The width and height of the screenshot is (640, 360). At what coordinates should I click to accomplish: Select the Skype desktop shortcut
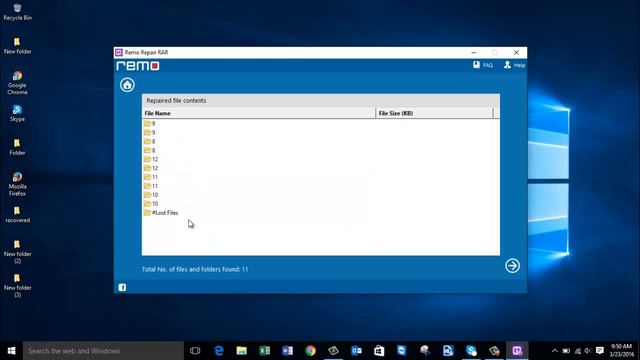[17, 113]
